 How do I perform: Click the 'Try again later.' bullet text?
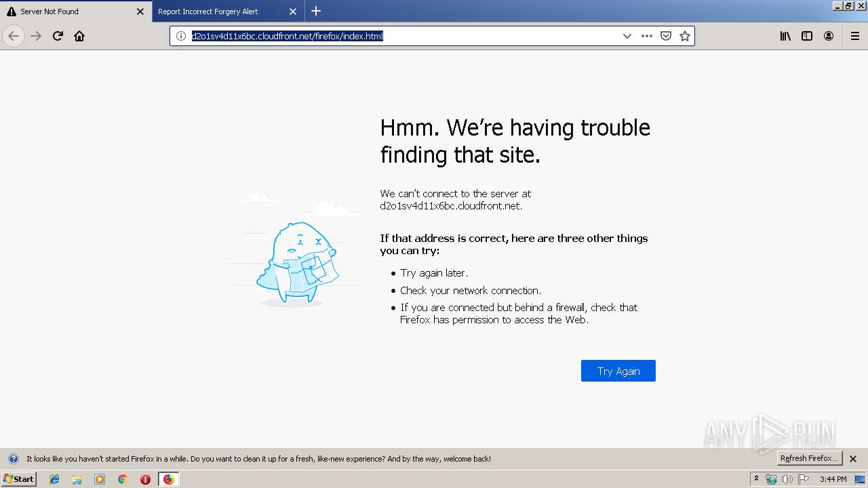(434, 273)
